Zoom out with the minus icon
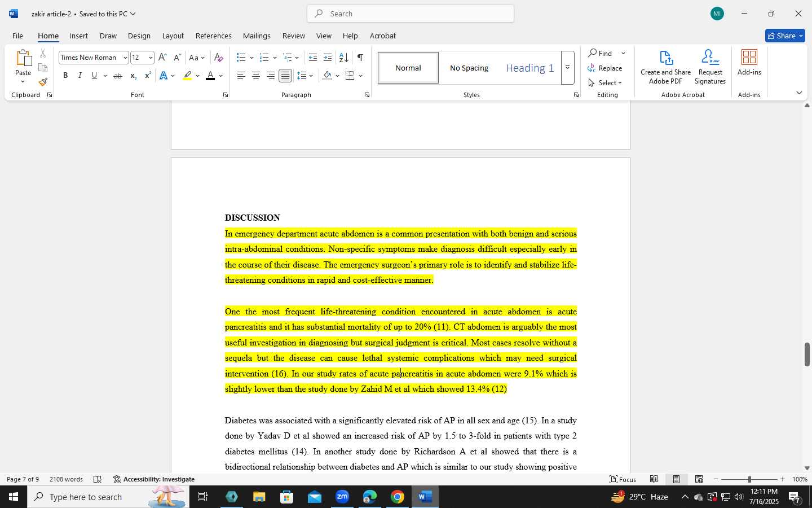Viewport: 812px width, 508px height. tap(716, 479)
